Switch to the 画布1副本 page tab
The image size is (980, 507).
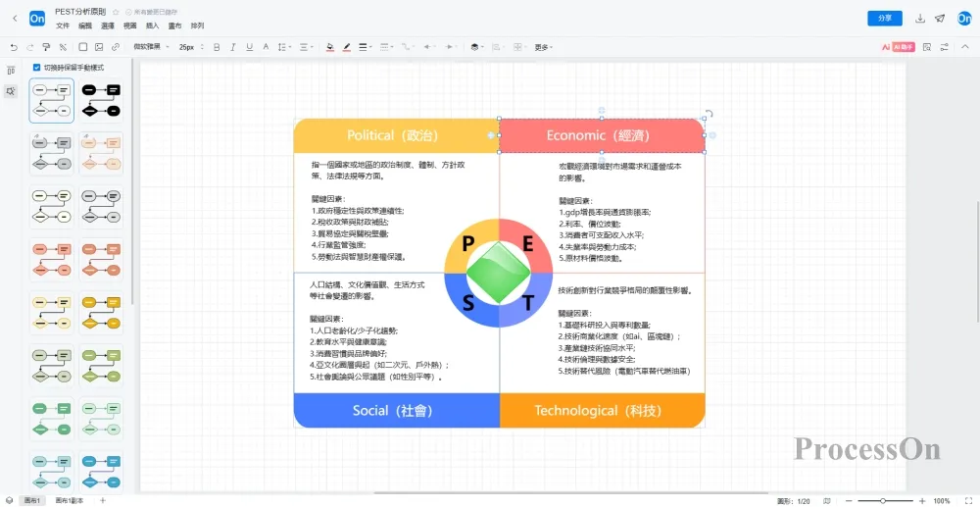point(70,500)
